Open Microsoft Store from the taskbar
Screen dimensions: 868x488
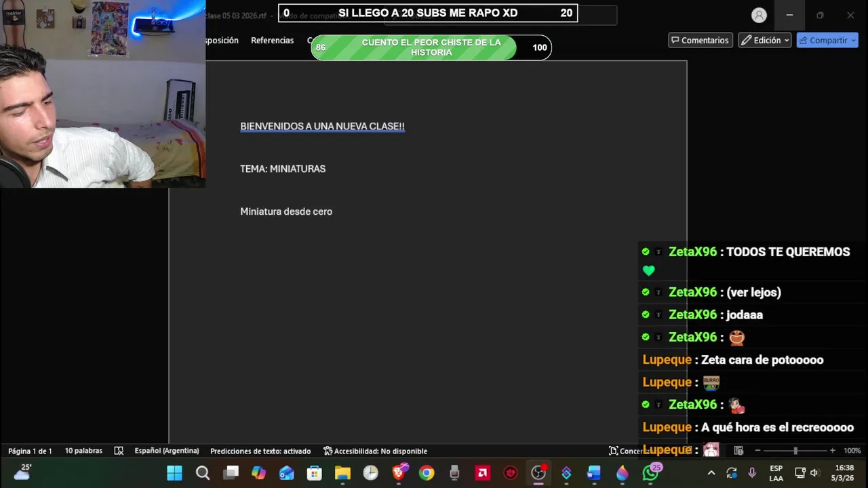[314, 473]
